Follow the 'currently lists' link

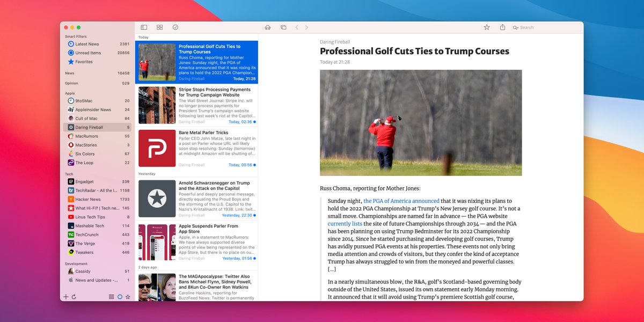coord(345,224)
